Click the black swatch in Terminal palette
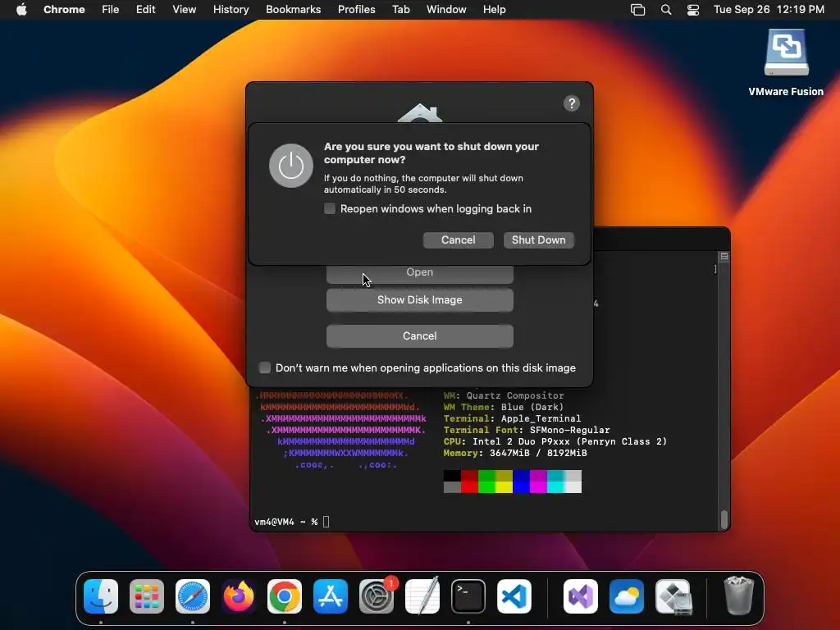The width and height of the screenshot is (840, 630). tap(452, 476)
